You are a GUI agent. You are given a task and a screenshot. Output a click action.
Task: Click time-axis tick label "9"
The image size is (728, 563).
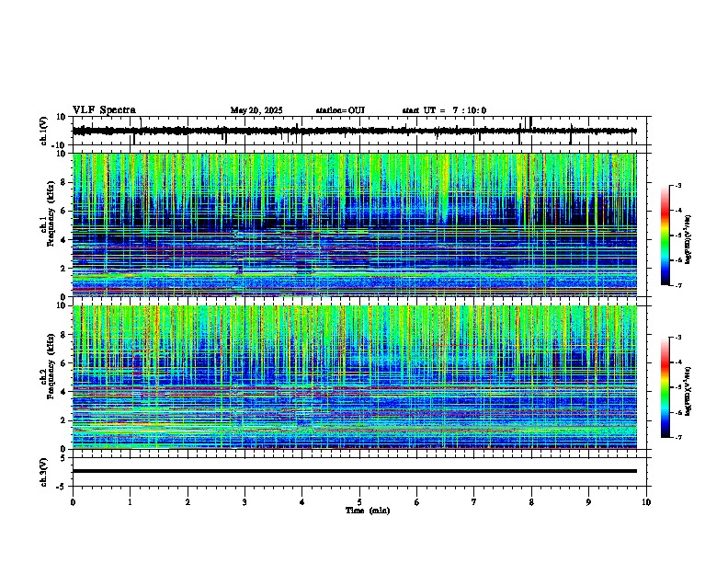588,502
